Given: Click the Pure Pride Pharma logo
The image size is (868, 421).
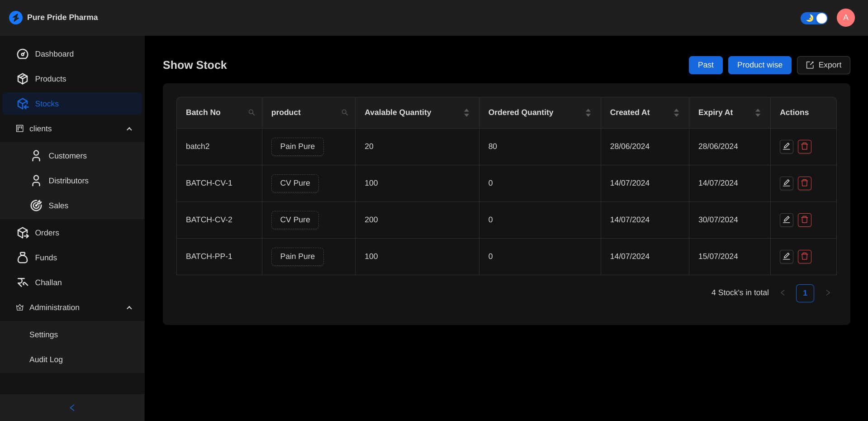Looking at the screenshot, I should 16,18.
